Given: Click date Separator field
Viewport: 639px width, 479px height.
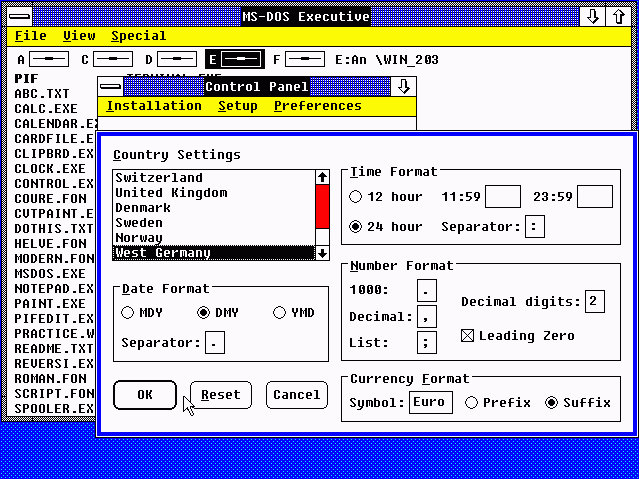Looking at the screenshot, I should click(215, 342).
